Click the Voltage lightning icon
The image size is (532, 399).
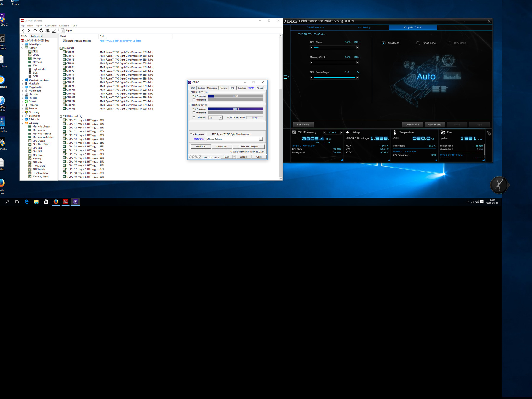coord(347,132)
